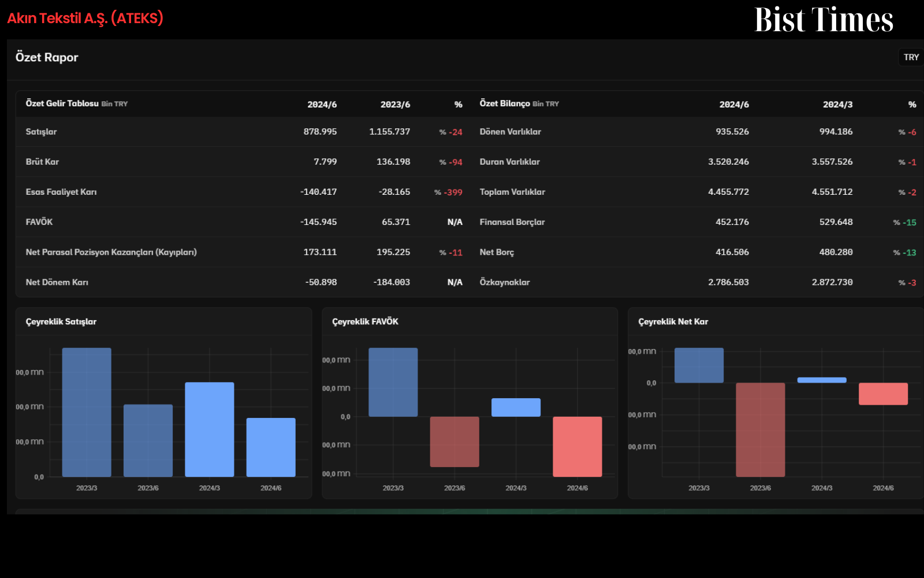The image size is (924, 578).
Task: Click the 2023/6 red bar in Çeyreklik FAVÖK
Action: 454,442
